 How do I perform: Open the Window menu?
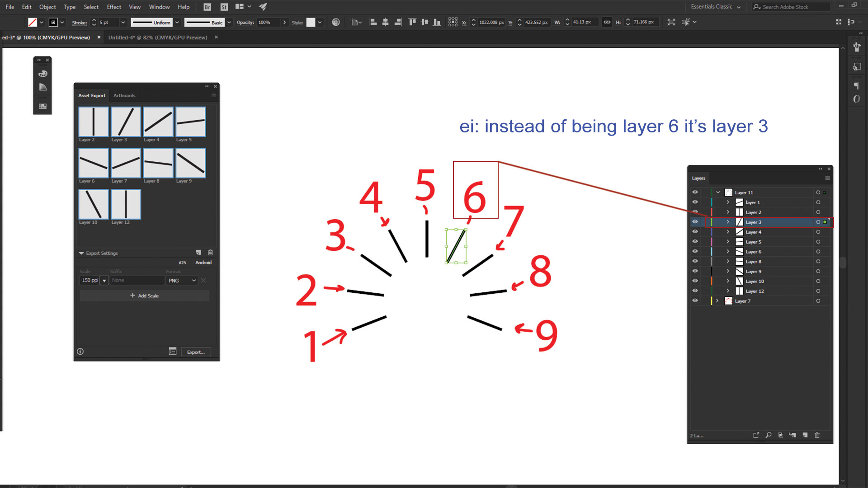[159, 7]
